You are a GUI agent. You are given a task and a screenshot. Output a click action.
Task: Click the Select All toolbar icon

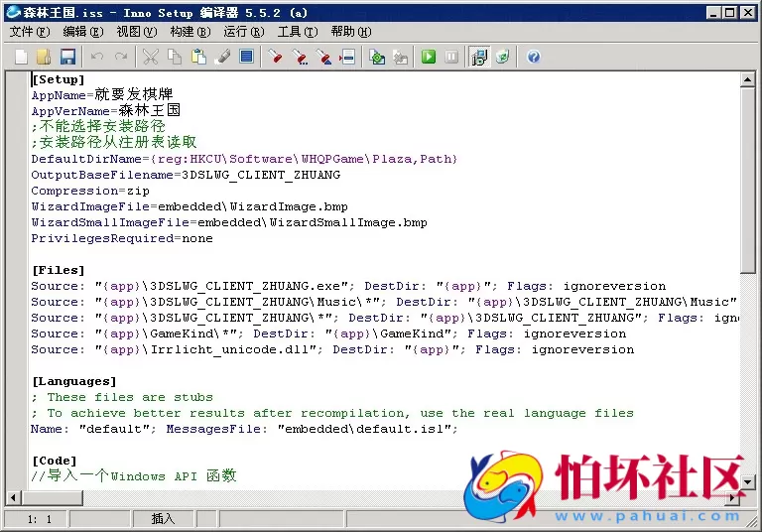click(246, 57)
